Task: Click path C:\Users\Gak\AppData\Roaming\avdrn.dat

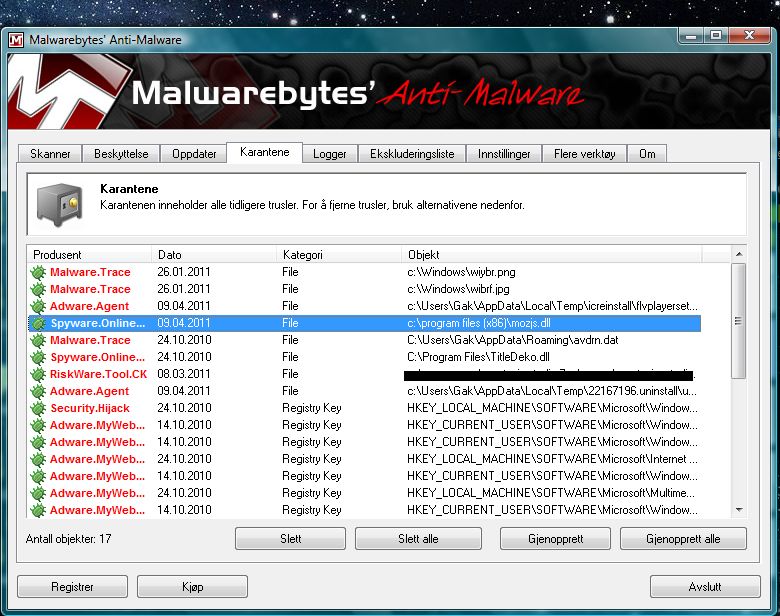Action: click(513, 340)
